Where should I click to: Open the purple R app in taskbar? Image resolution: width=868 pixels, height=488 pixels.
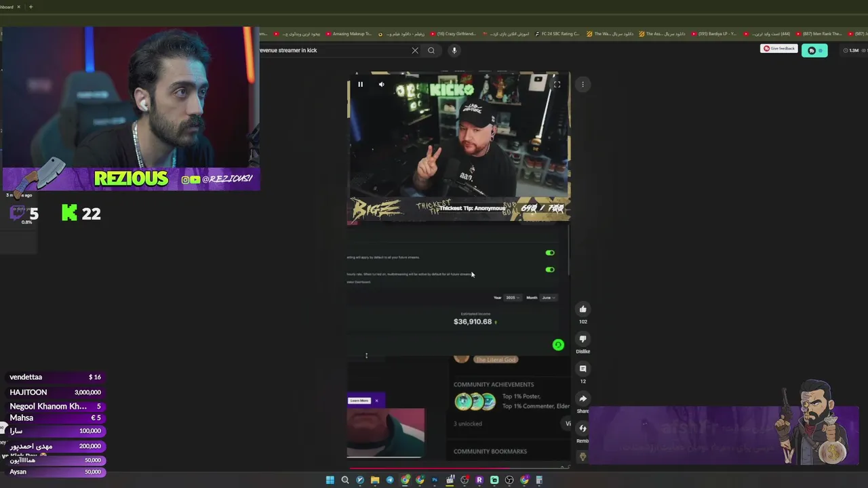pos(479,480)
